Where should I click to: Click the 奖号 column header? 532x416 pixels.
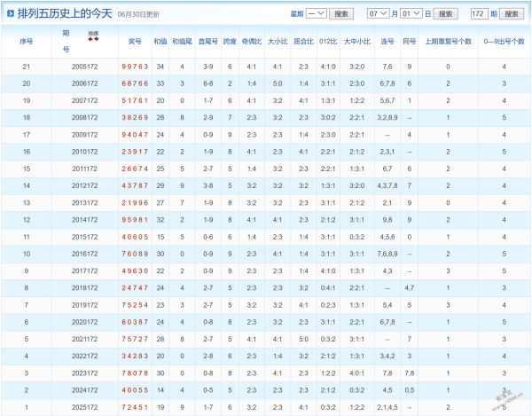coord(135,42)
